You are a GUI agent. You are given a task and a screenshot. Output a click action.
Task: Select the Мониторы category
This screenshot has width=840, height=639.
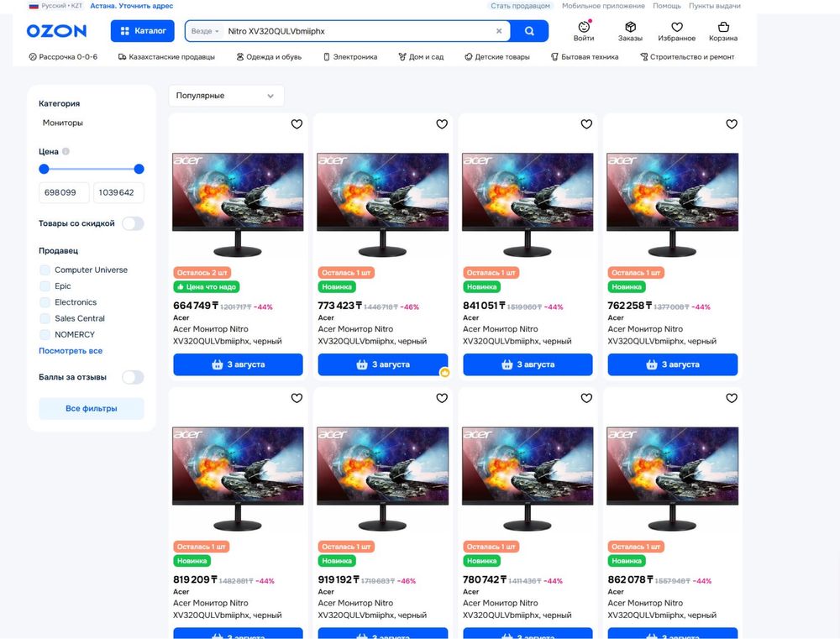(x=63, y=123)
